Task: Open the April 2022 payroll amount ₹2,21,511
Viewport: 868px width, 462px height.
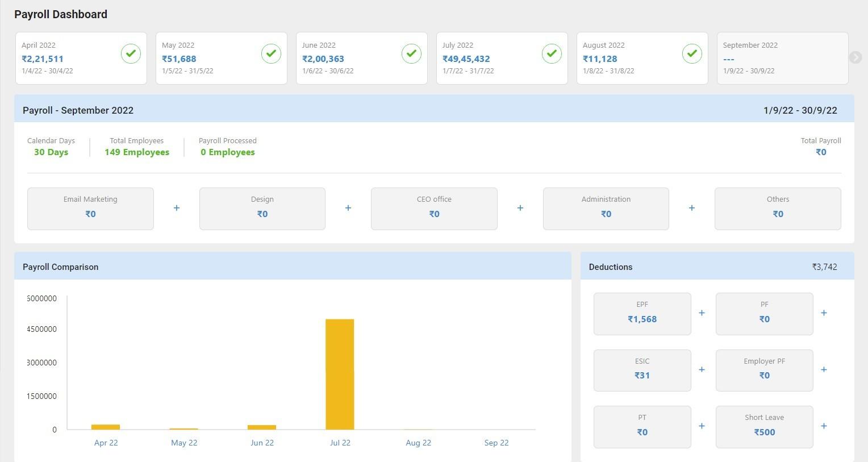Action: point(43,59)
